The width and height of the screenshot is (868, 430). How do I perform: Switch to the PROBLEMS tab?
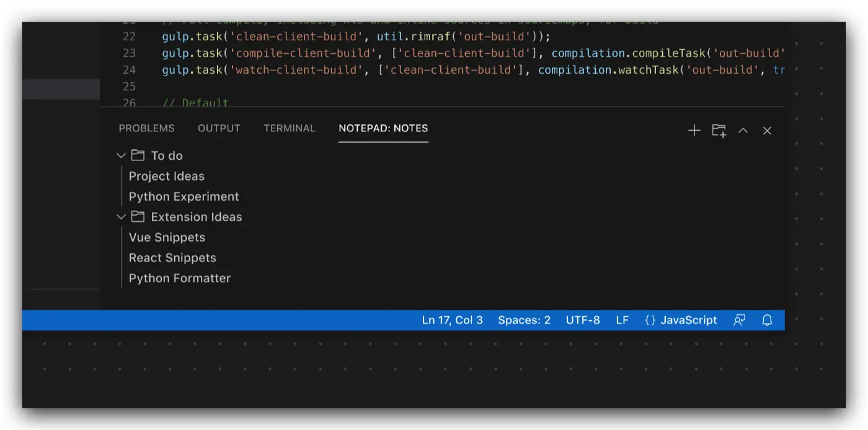pos(146,128)
